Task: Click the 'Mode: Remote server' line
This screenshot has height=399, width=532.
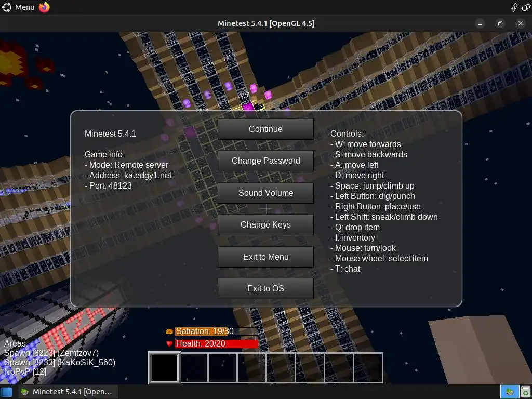Action: [x=127, y=165]
